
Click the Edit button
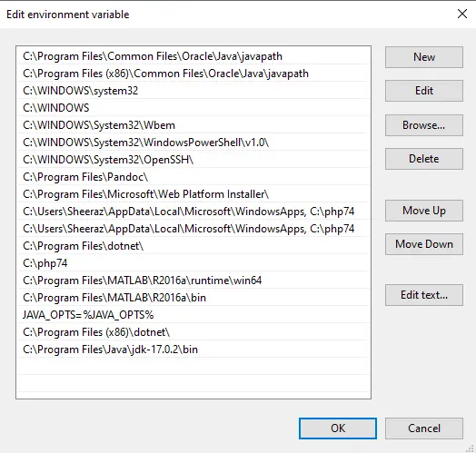click(x=424, y=91)
